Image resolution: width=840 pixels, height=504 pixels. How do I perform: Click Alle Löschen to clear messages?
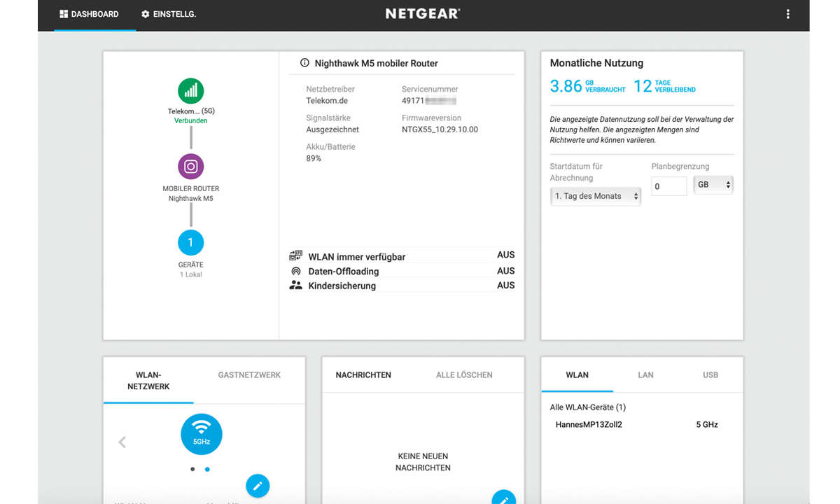pos(464,375)
